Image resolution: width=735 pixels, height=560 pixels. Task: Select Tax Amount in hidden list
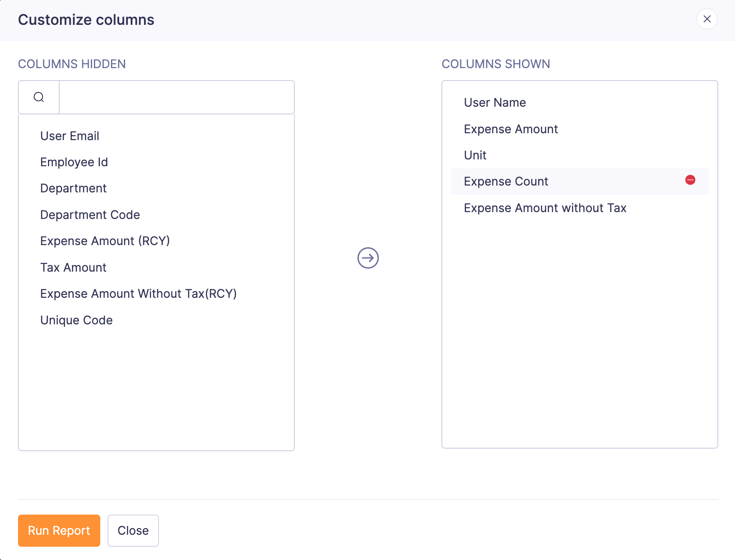pyautogui.click(x=73, y=267)
